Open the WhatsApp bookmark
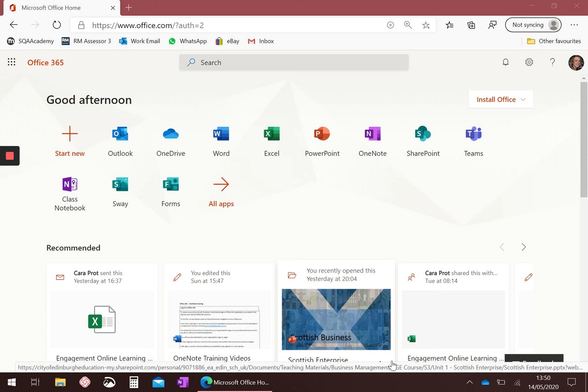The image size is (588, 392). click(188, 41)
